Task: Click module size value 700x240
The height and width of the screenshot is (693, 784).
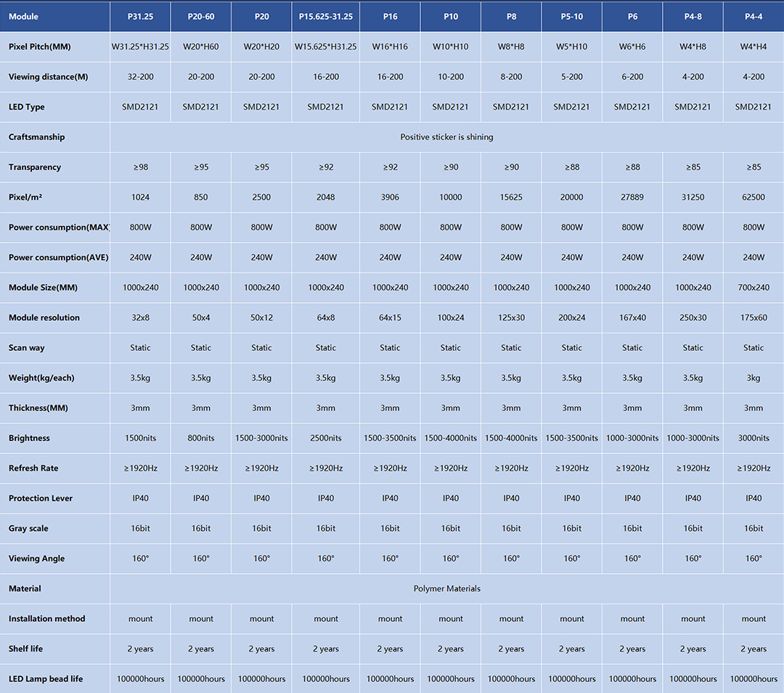Action: (x=754, y=287)
